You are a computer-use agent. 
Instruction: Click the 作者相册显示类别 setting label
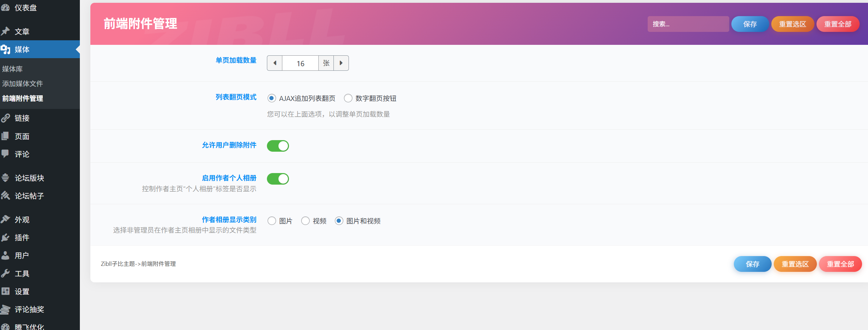[229, 220]
